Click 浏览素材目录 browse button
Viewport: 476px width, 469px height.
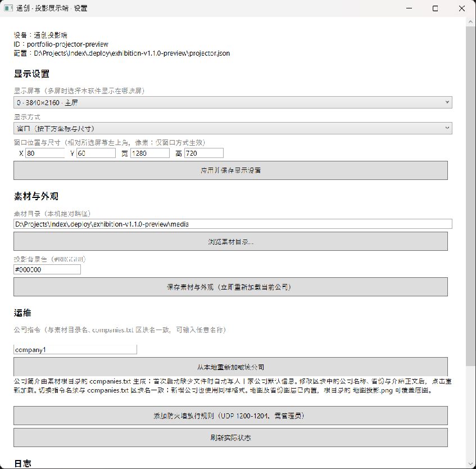point(231,241)
